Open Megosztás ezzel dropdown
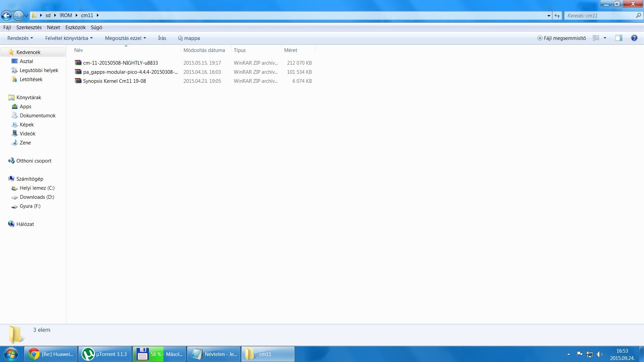Viewport: 644px width, 362px height. tap(125, 38)
